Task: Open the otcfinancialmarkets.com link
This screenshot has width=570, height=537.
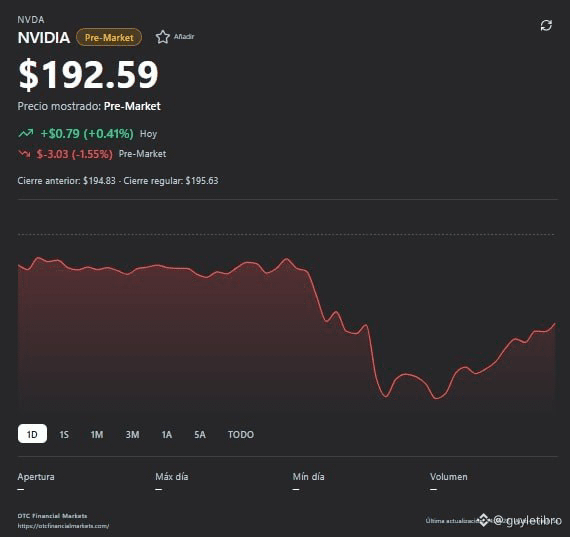Action: tap(63, 526)
